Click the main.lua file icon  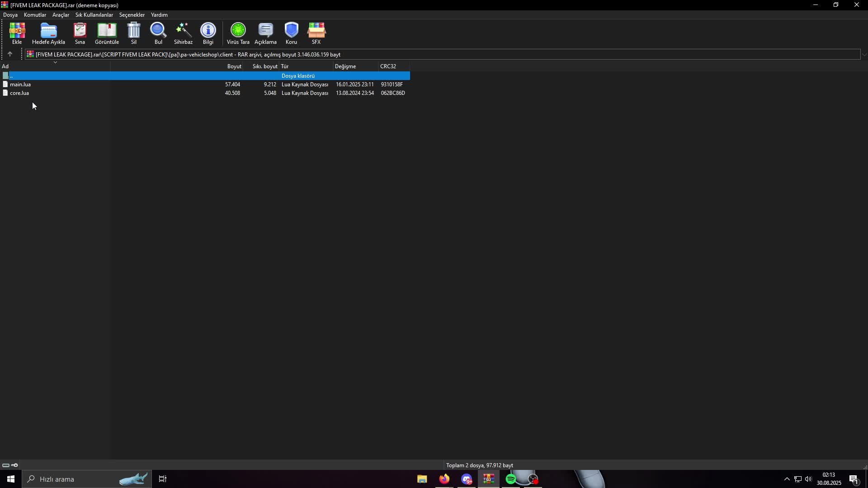click(x=5, y=84)
